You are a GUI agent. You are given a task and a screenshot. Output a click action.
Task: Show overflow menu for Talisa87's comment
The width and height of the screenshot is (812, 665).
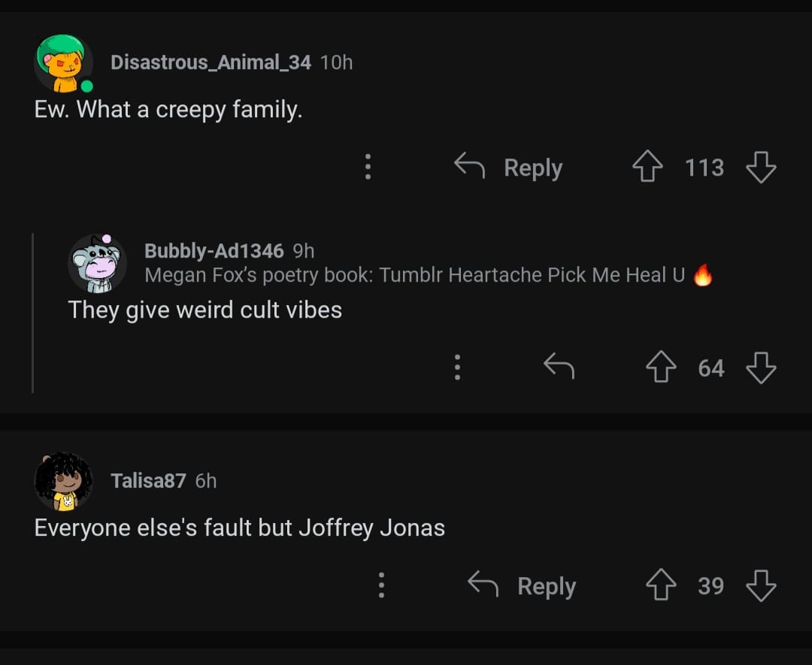[x=381, y=585]
